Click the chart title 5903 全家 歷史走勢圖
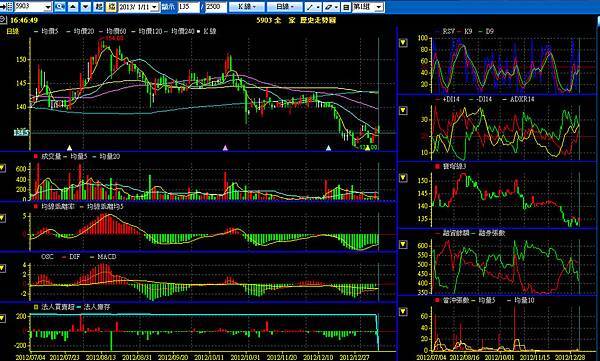This screenshot has width=600, height=361. tap(296, 20)
